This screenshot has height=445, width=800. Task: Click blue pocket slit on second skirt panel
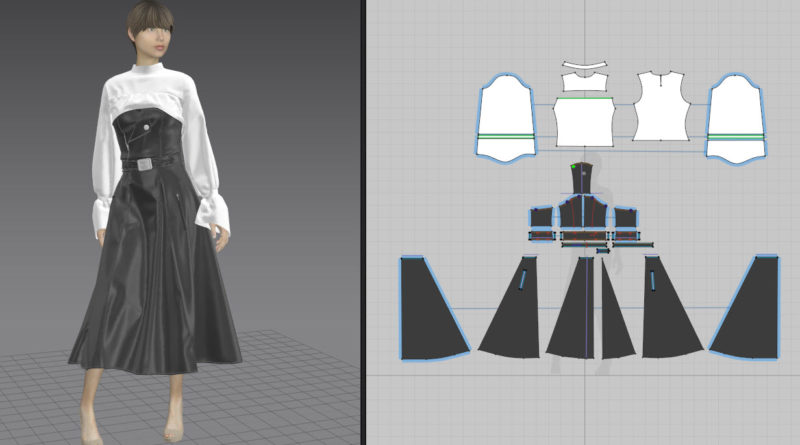[x=522, y=280]
